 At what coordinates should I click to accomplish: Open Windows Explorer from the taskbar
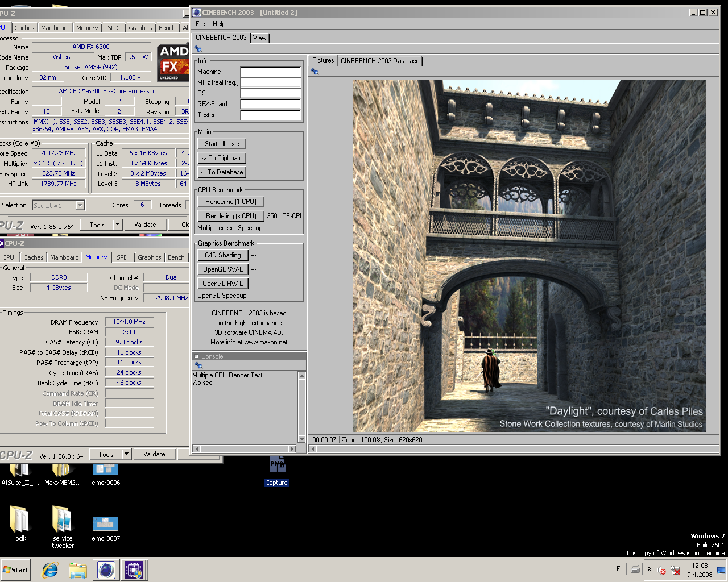coord(78,569)
